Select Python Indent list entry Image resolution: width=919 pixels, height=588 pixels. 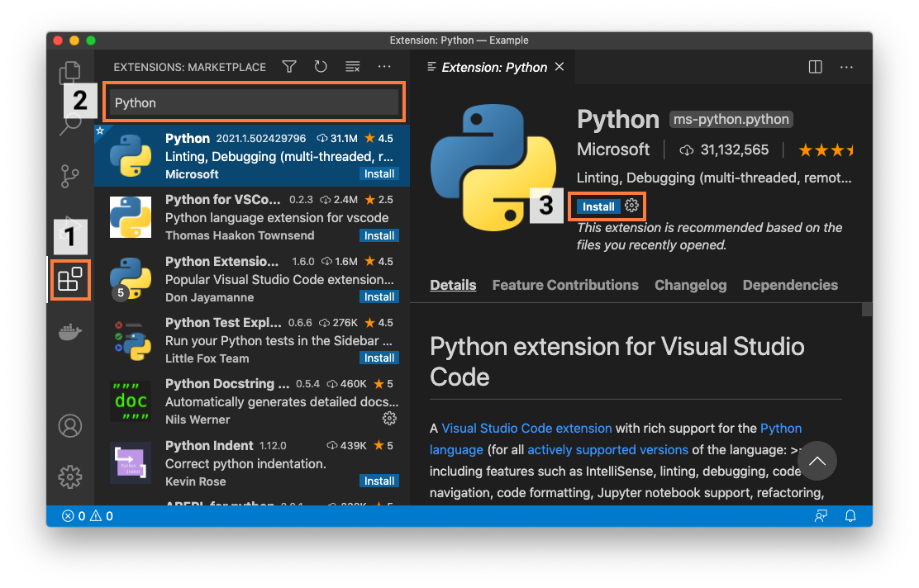click(x=252, y=462)
